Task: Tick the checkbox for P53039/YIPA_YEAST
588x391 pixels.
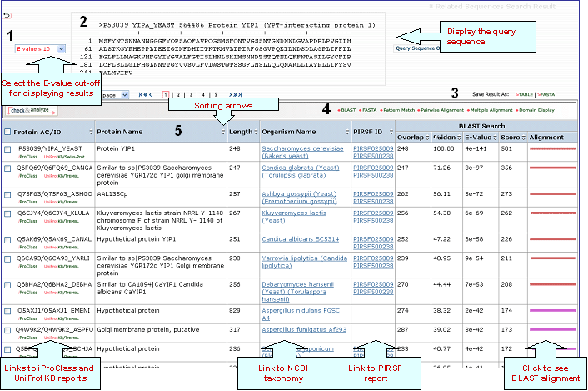Action: tap(7, 148)
